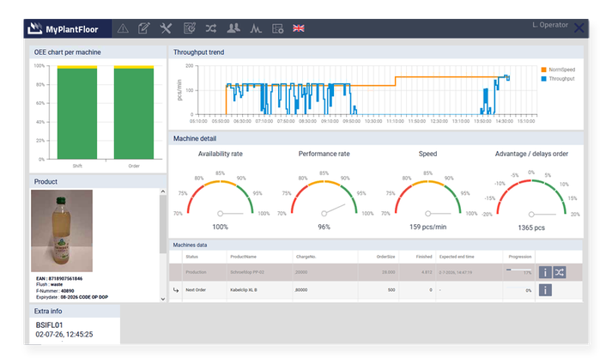Screen dimensions: 612x364
Task: Click the Progression column header
Action: pyautogui.click(x=520, y=257)
